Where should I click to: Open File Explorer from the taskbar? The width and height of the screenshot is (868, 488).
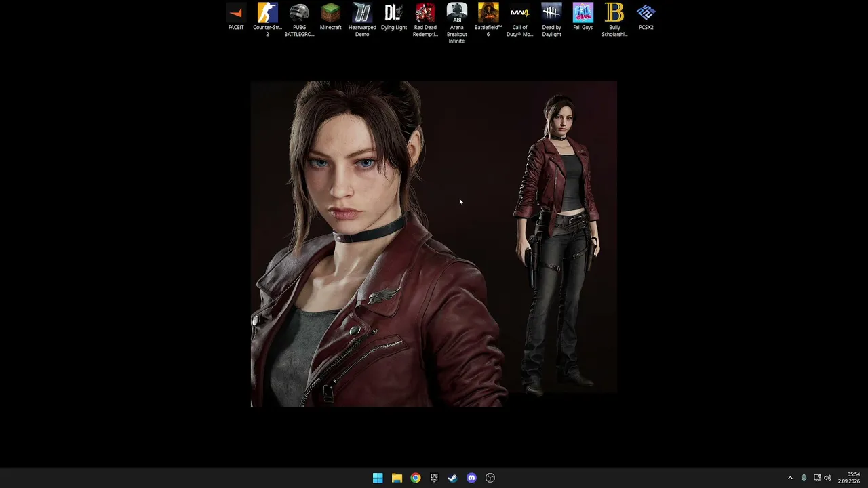(397, 478)
